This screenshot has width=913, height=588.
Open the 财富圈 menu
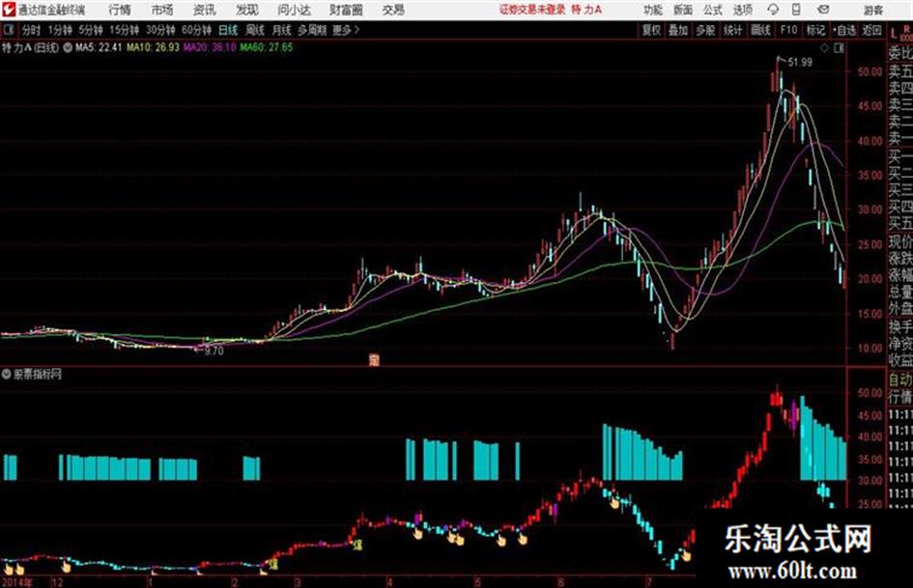[346, 10]
